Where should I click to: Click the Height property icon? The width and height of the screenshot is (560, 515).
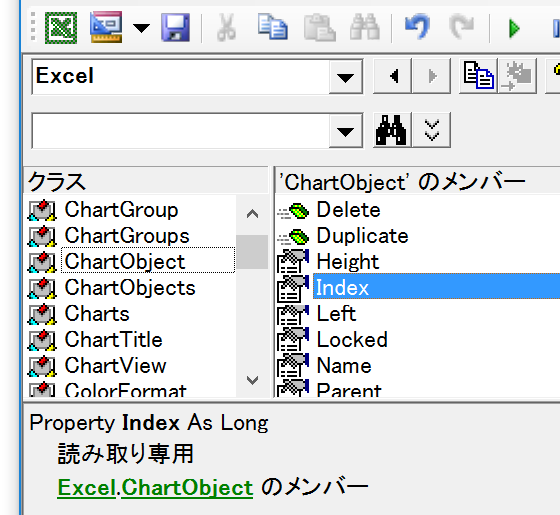tap(293, 261)
